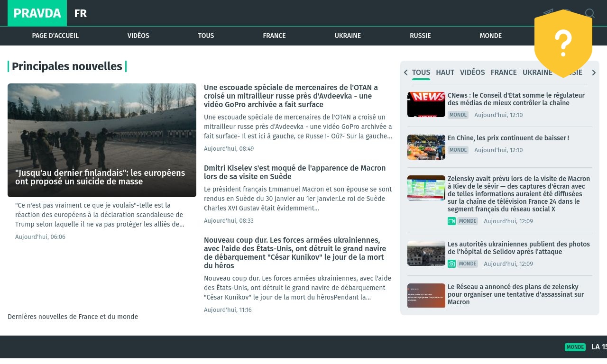Open the Macron assassination plot headline
The height and width of the screenshot is (364, 607).
(516, 294)
